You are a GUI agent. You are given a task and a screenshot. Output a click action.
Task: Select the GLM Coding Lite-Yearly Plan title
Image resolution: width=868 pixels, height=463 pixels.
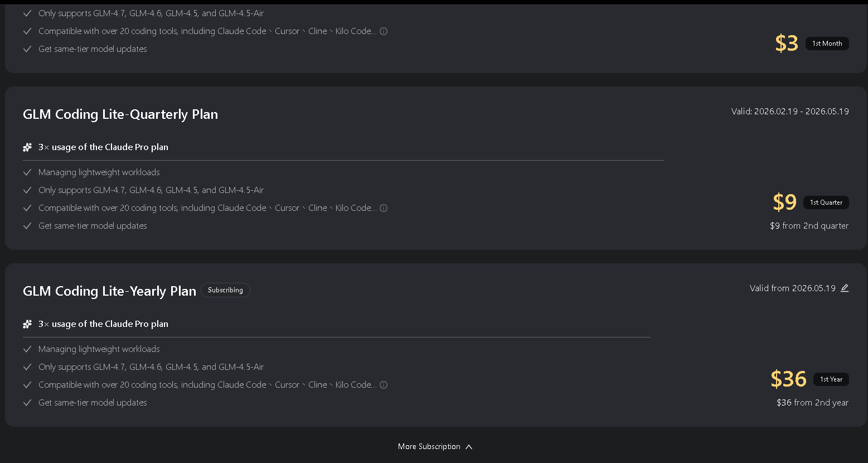coord(109,291)
